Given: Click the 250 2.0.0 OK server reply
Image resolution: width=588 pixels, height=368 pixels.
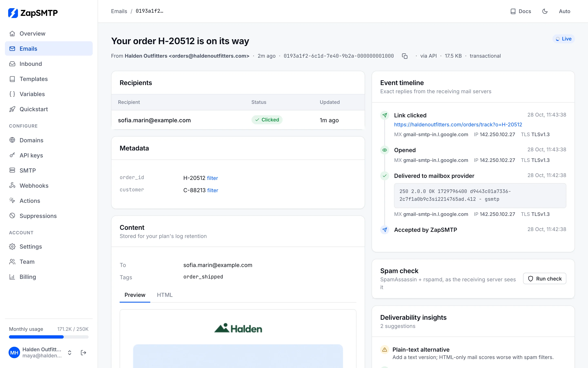Looking at the screenshot, I should 480,195.
